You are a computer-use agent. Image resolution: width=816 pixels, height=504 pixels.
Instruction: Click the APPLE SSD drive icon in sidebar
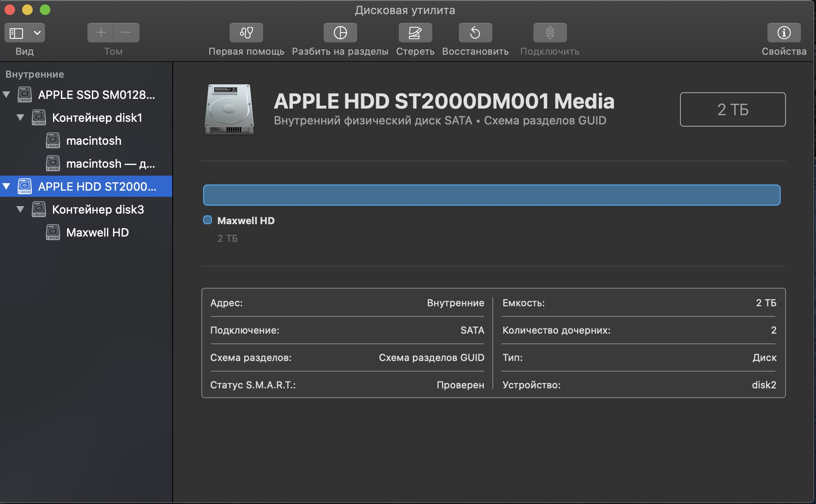point(25,94)
